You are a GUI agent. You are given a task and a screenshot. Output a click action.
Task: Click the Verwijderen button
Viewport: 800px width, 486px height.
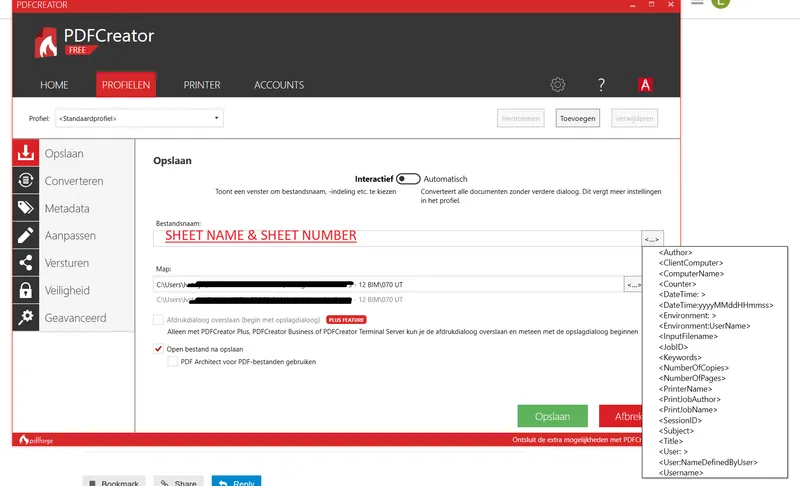(634, 118)
